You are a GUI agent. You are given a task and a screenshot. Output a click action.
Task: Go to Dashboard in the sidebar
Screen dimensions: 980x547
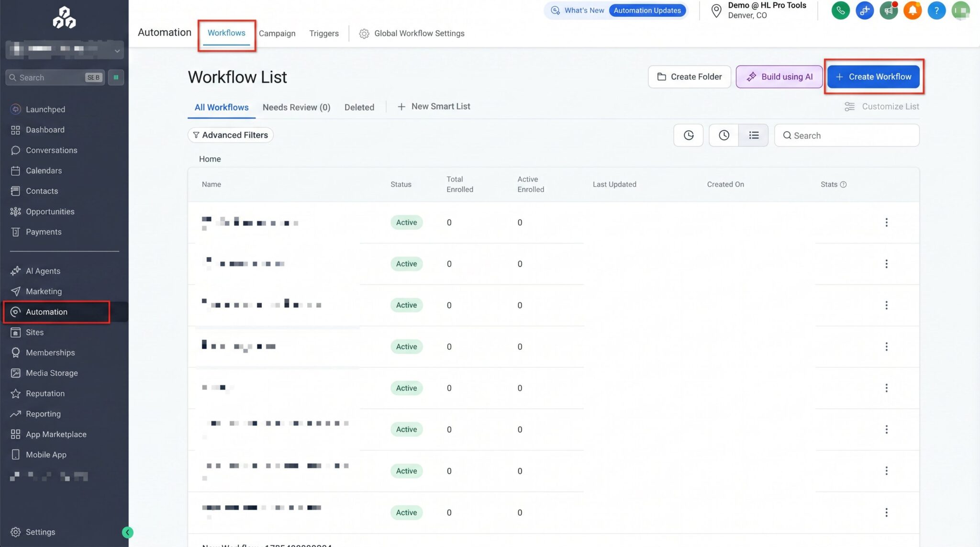[45, 130]
